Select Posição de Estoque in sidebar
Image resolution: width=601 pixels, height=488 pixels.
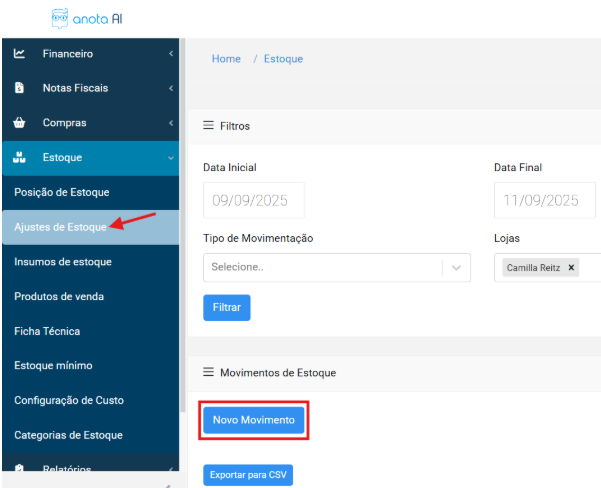(x=61, y=192)
